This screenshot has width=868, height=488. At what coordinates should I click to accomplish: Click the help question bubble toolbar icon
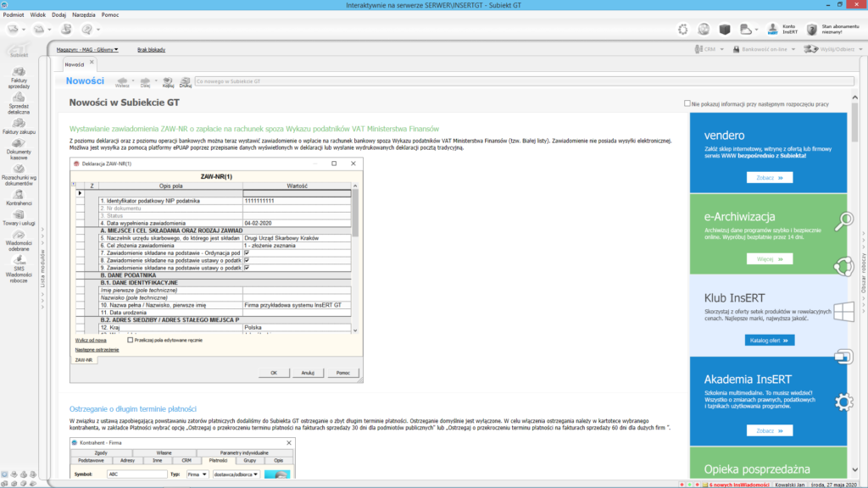coord(87,30)
